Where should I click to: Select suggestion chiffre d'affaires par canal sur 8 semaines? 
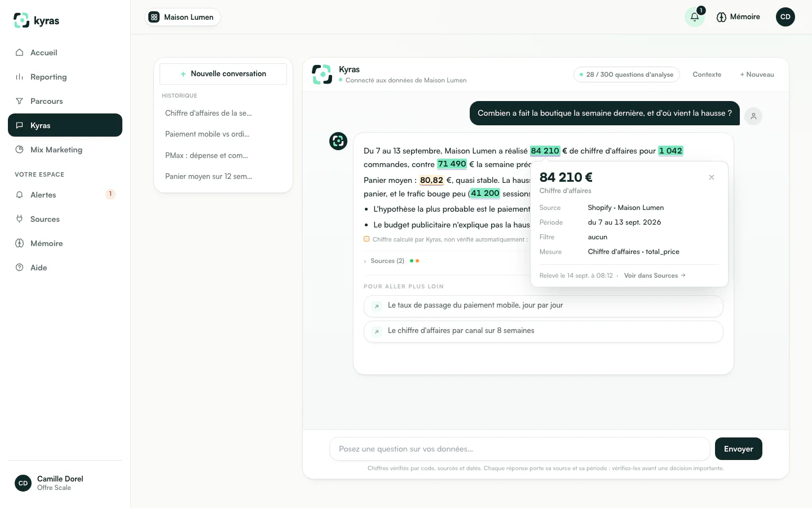pyautogui.click(x=544, y=331)
